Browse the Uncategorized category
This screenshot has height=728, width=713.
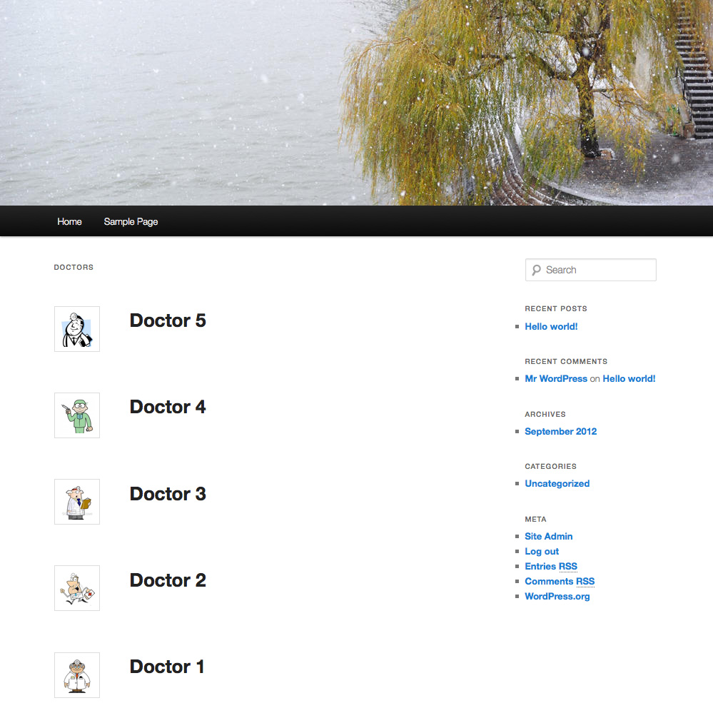pos(557,484)
